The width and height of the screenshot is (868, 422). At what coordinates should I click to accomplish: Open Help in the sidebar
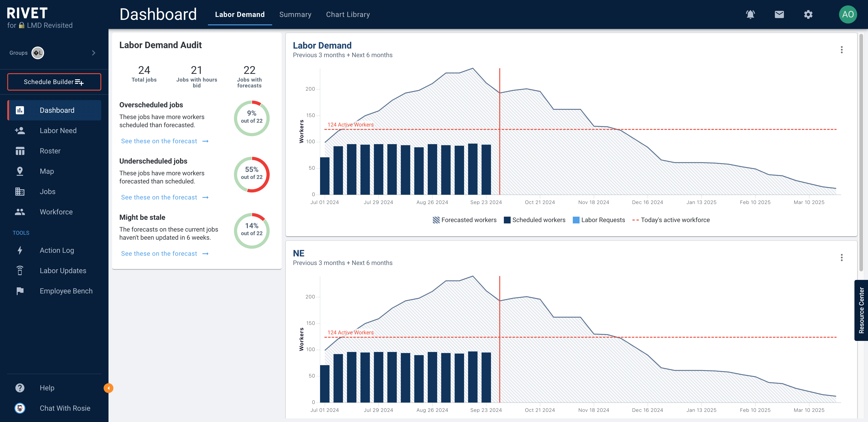tap(54, 388)
